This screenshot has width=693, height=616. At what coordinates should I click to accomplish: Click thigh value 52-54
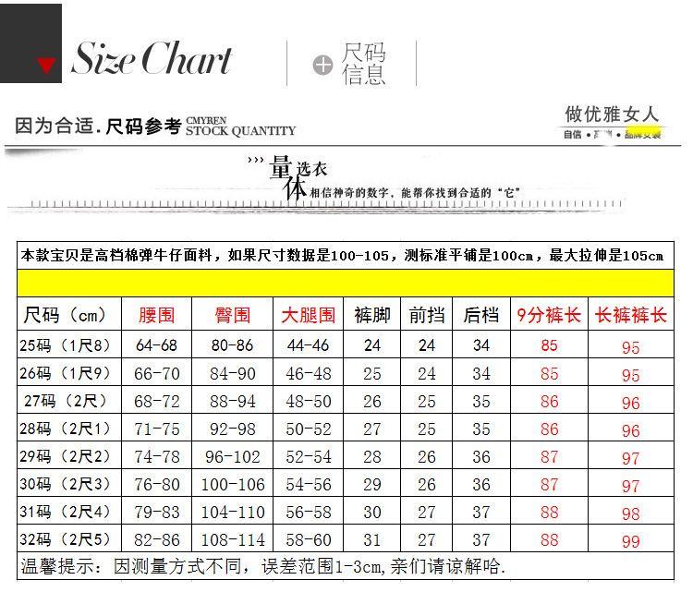[x=309, y=457]
